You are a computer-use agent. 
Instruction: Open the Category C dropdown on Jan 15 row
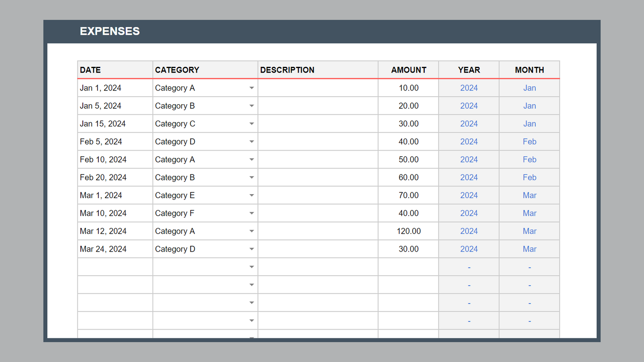click(252, 123)
